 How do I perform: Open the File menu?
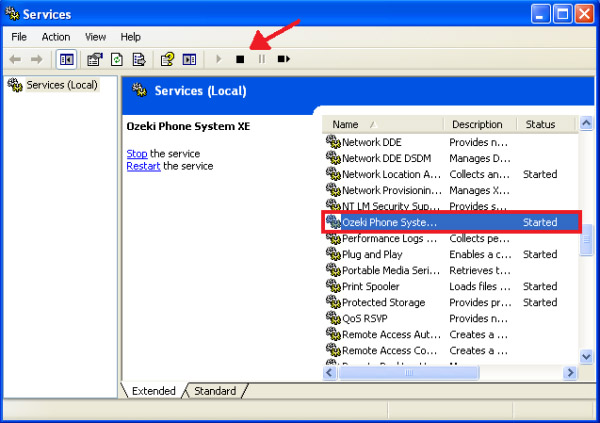coord(19,37)
